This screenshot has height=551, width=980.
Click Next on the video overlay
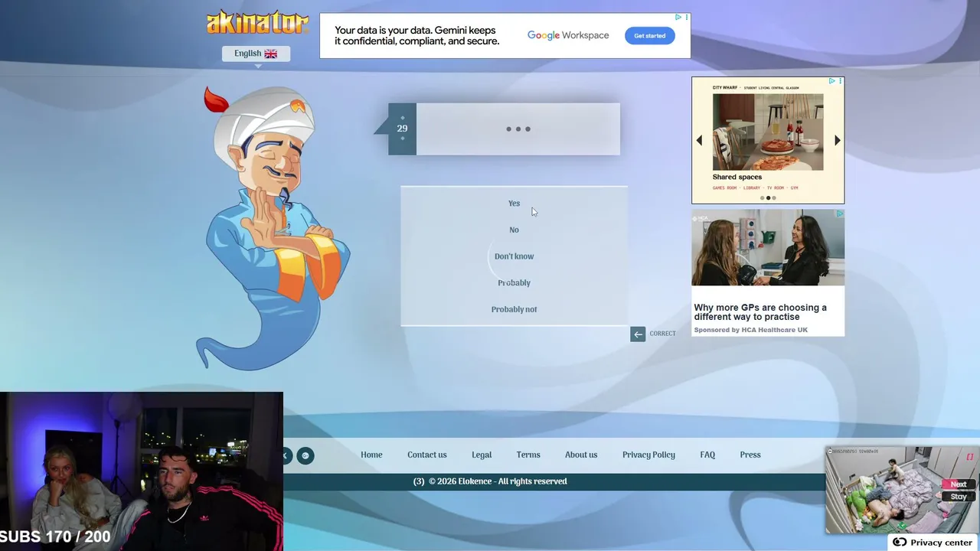pyautogui.click(x=959, y=484)
